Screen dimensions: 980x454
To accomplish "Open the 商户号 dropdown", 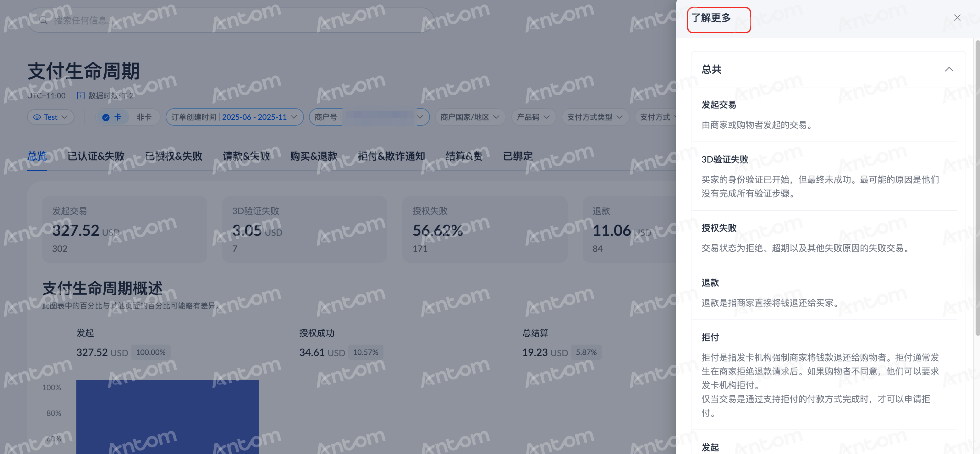I will 369,117.
